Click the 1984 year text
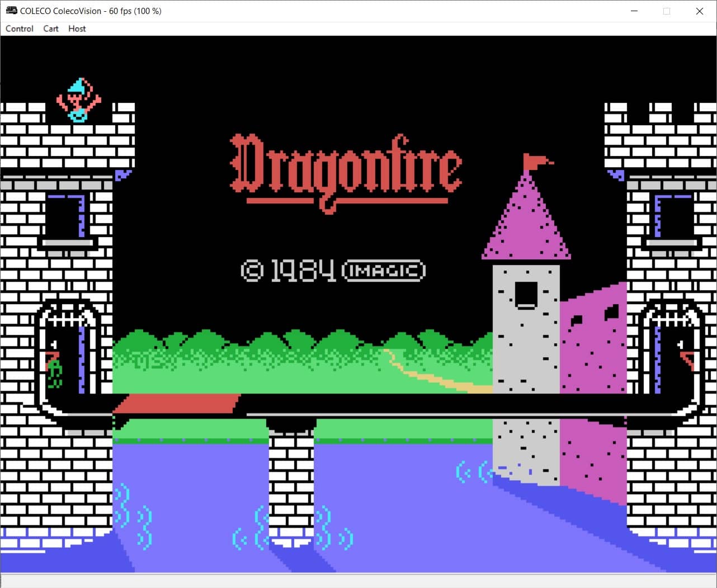Image resolution: width=717 pixels, height=588 pixels. pos(303,271)
